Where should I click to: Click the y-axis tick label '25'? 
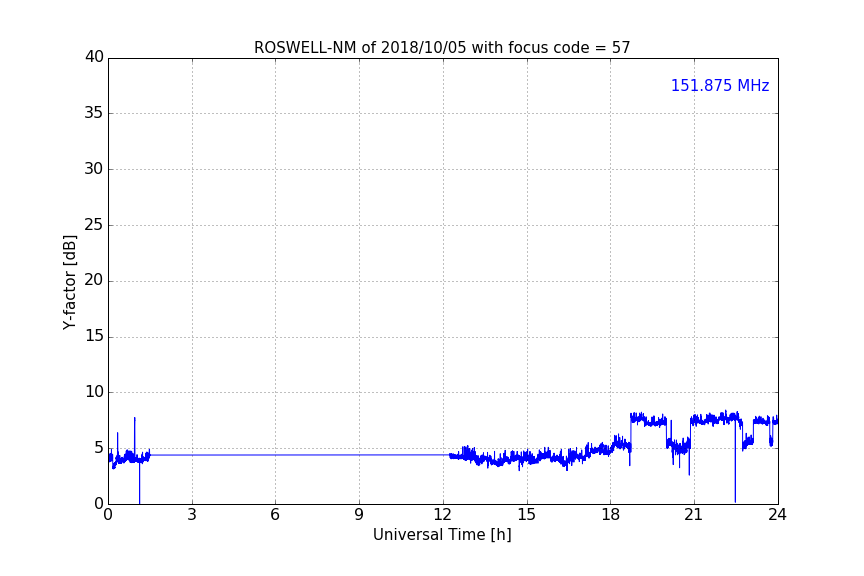[x=94, y=224]
